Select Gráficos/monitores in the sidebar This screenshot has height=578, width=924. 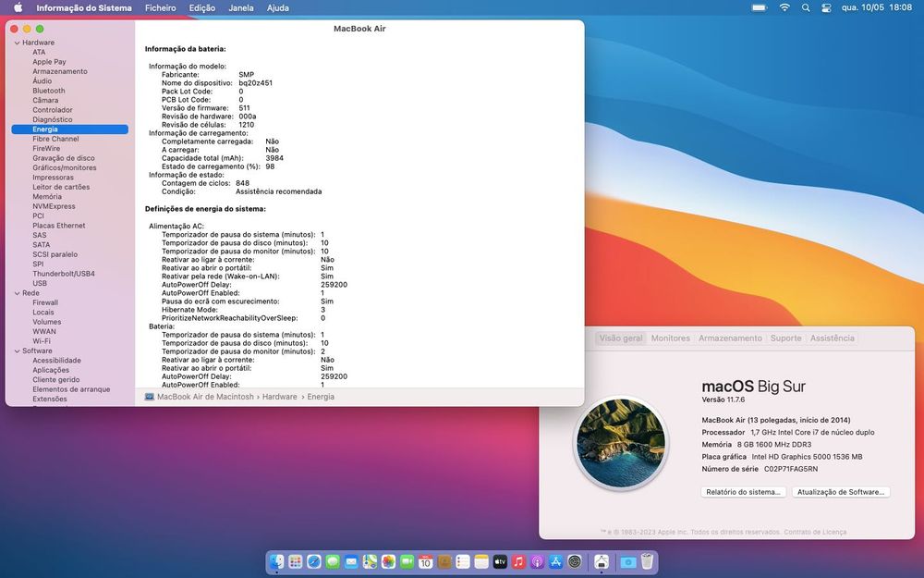pyautogui.click(x=65, y=167)
